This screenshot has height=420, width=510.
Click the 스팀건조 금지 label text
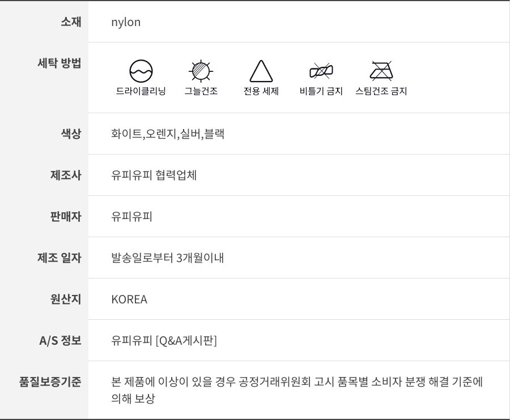point(381,91)
